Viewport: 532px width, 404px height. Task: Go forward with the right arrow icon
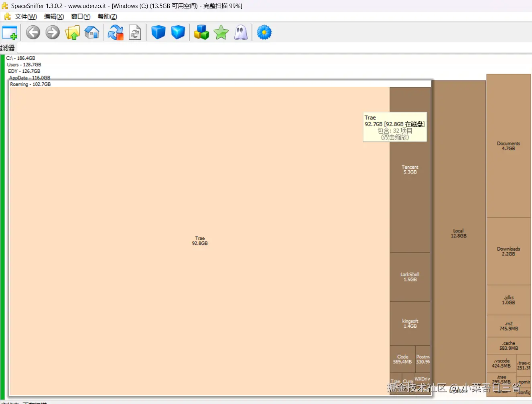[x=53, y=33]
